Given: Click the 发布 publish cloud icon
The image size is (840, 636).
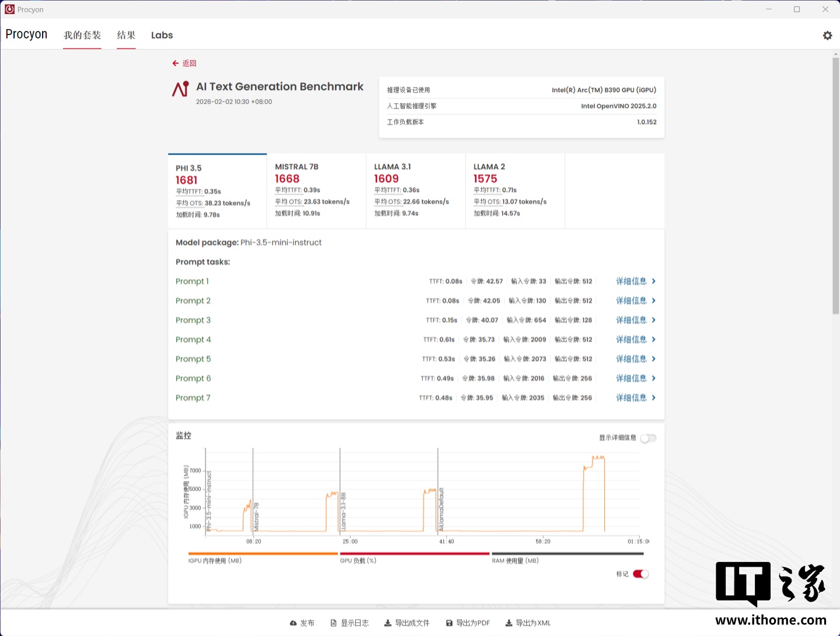Looking at the screenshot, I should point(293,623).
